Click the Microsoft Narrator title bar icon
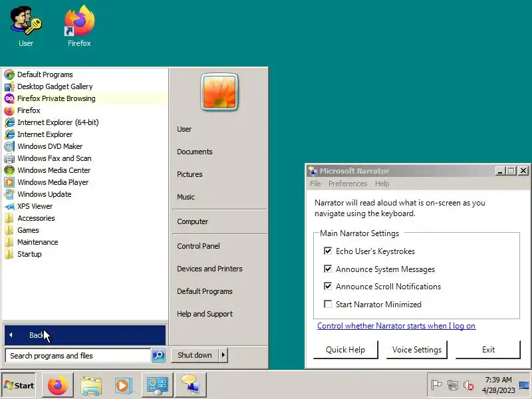The width and height of the screenshot is (532, 399). pyautogui.click(x=313, y=171)
